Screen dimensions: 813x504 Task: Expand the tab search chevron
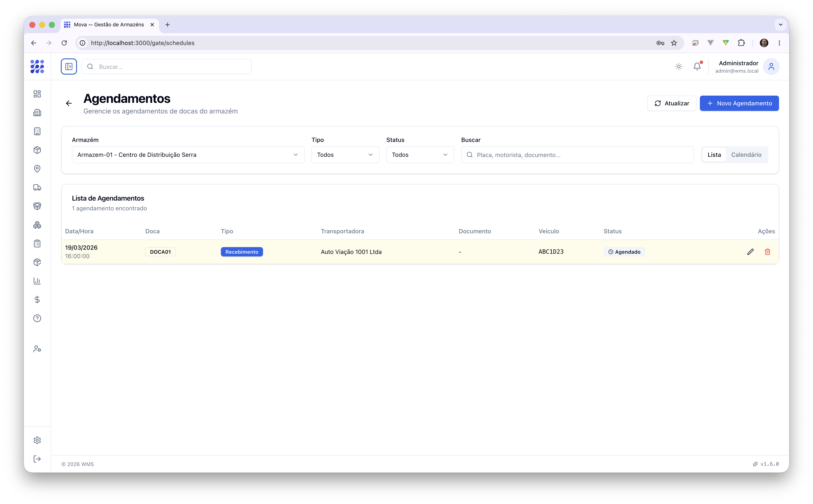pyautogui.click(x=780, y=25)
